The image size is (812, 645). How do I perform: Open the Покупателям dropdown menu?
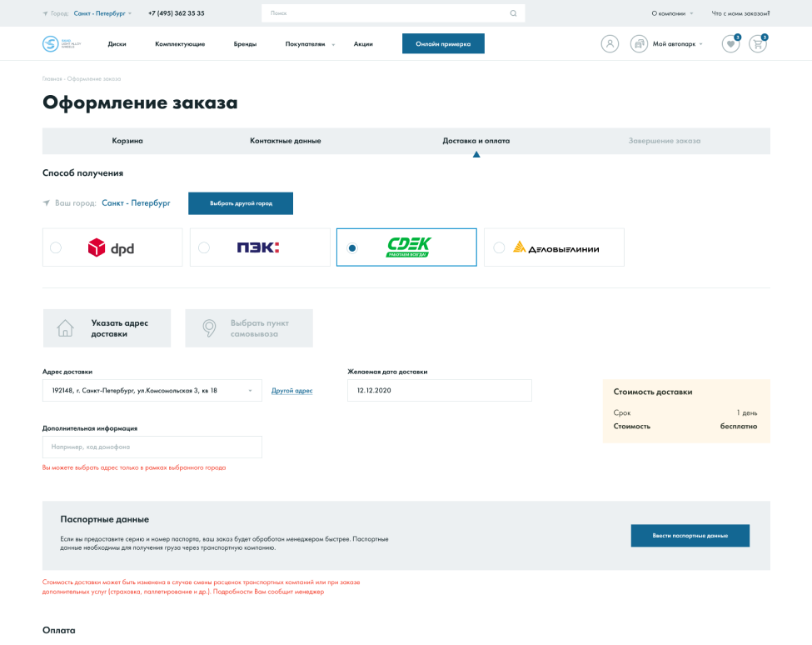[x=309, y=44]
